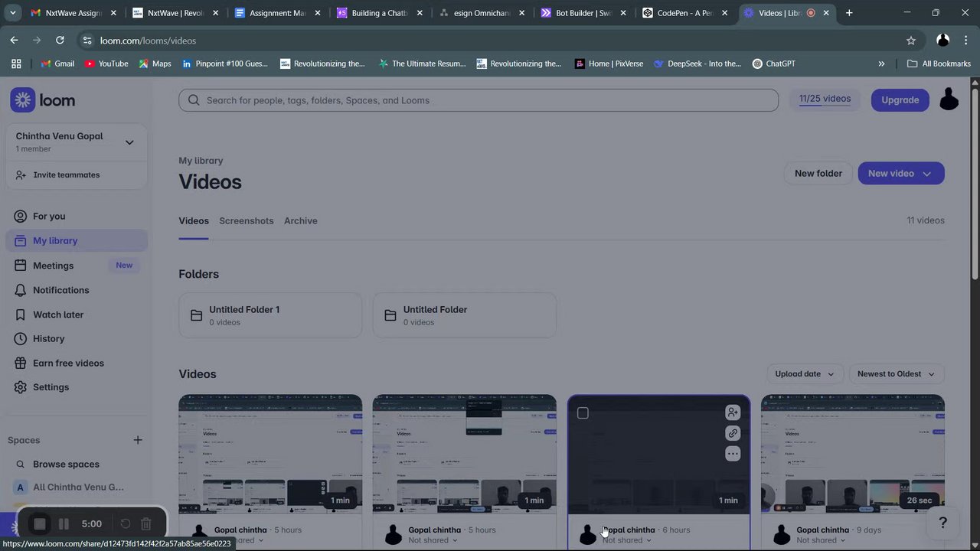The image size is (980, 551).
Task: Open the Chrome profile icon in toolbar
Action: [x=943, y=41]
